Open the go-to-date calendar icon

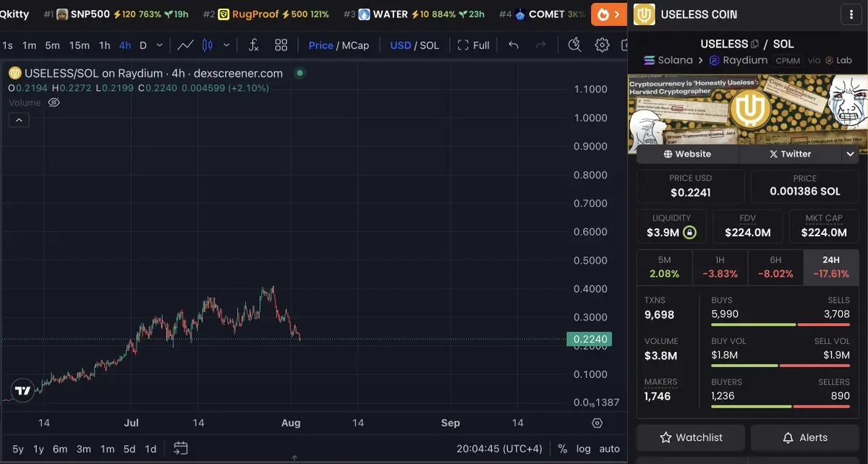click(x=181, y=449)
